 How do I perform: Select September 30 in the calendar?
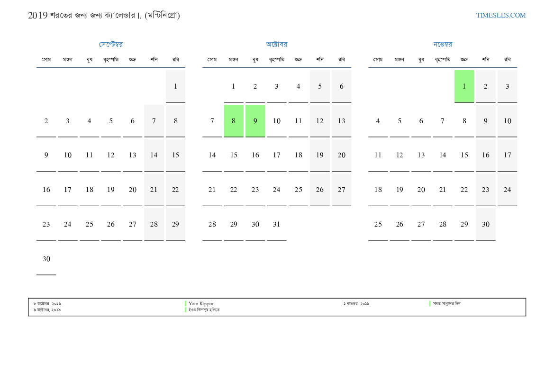pos(46,259)
